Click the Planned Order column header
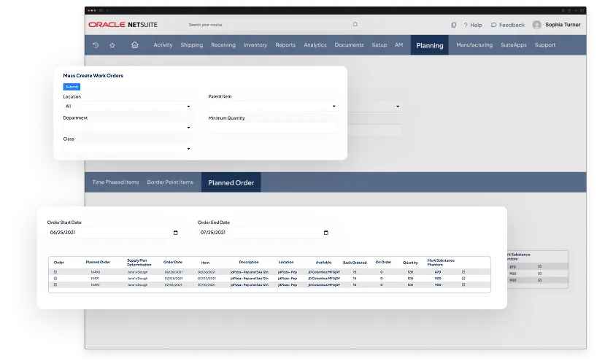This screenshot has height=364, width=597. point(98,262)
